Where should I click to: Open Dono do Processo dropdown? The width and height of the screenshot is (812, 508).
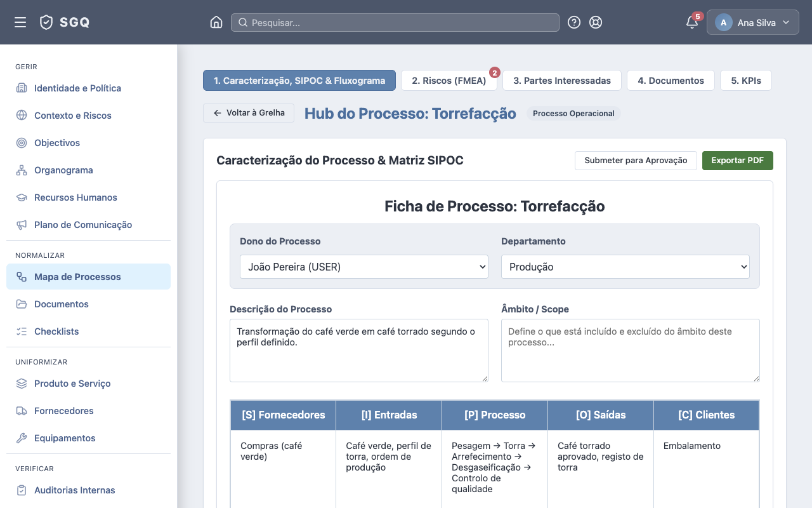pos(364,267)
